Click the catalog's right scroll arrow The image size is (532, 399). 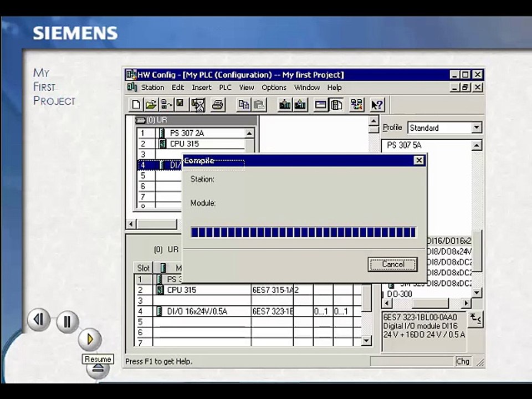point(466,303)
